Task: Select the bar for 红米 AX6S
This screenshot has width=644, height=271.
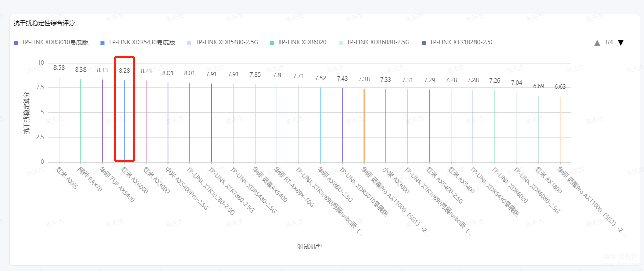Action: [59, 119]
